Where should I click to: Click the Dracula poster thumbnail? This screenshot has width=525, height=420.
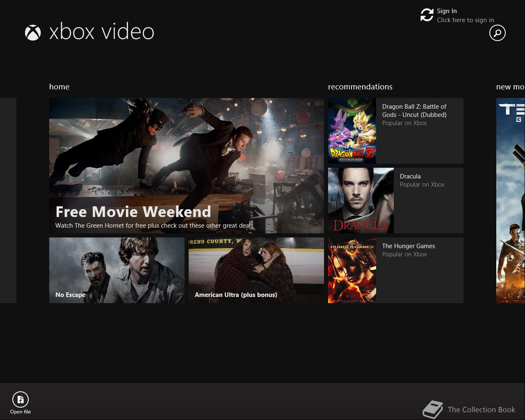pos(361,201)
